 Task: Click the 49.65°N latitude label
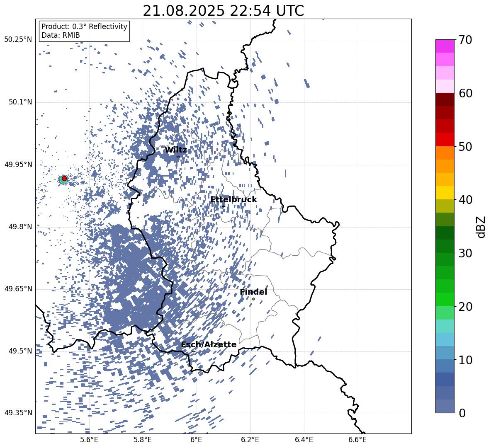pos(18,288)
